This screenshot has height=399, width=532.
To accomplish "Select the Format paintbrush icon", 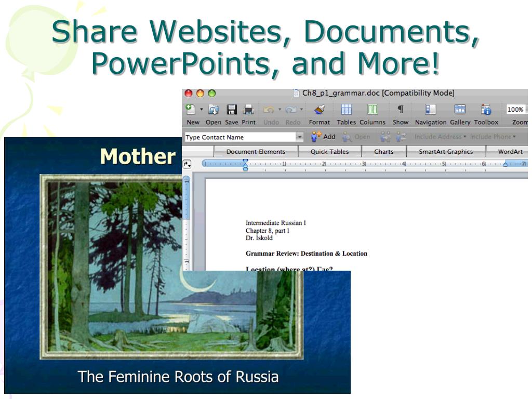I will click(x=320, y=109).
